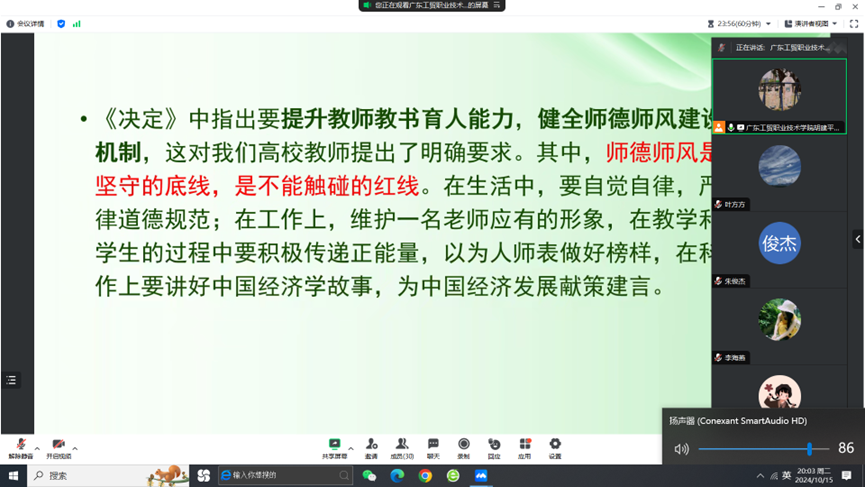Mute the speaker icon in volume popup
This screenshot has width=865, height=487.
[x=682, y=449]
